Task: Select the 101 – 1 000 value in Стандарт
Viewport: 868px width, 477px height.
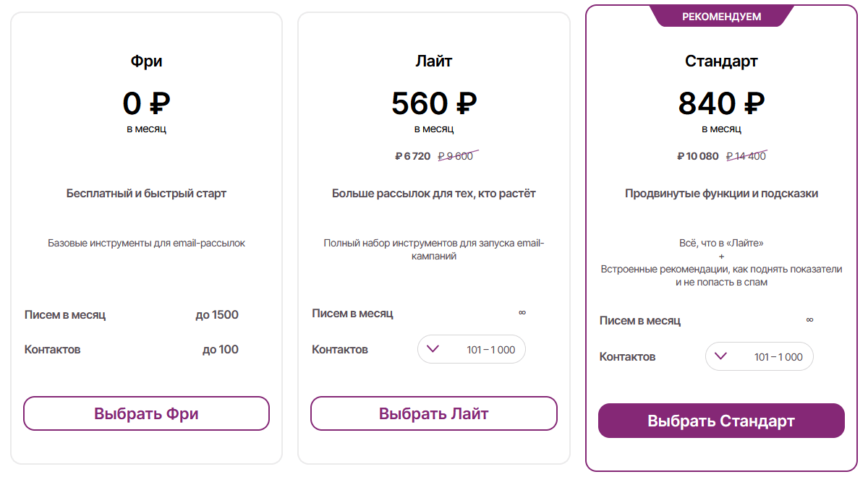Action: click(x=778, y=357)
